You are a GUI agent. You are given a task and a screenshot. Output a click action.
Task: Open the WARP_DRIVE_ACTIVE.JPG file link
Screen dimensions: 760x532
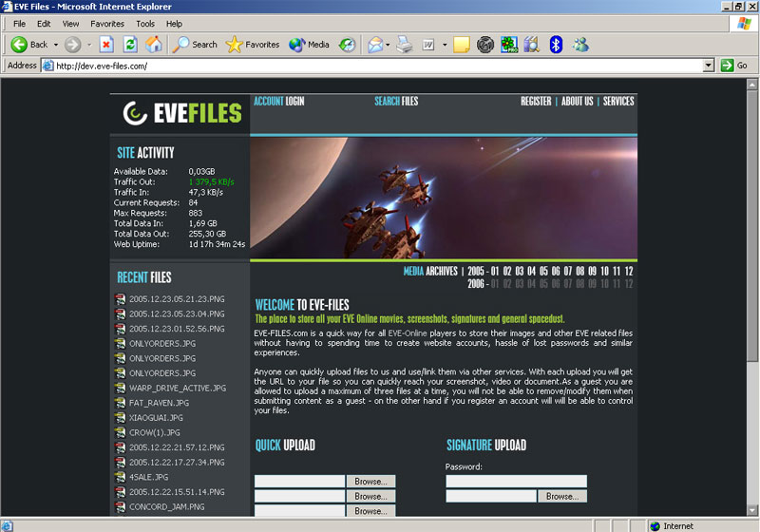click(x=178, y=389)
